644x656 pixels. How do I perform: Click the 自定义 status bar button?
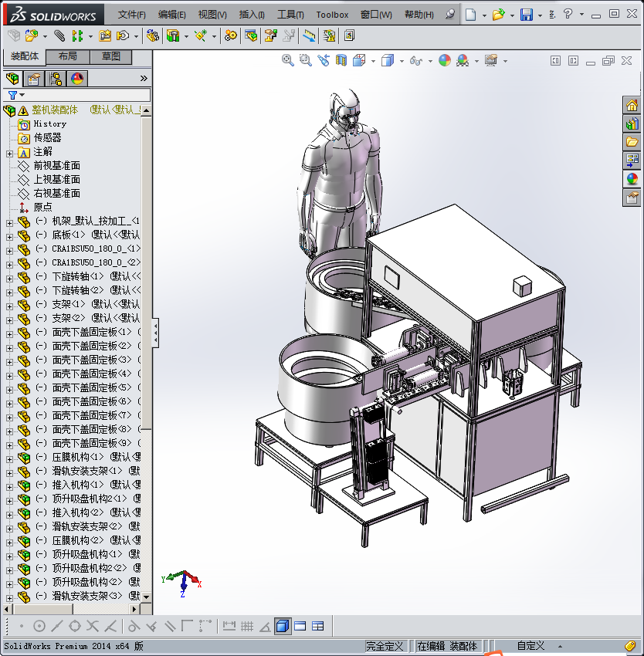[x=530, y=646]
